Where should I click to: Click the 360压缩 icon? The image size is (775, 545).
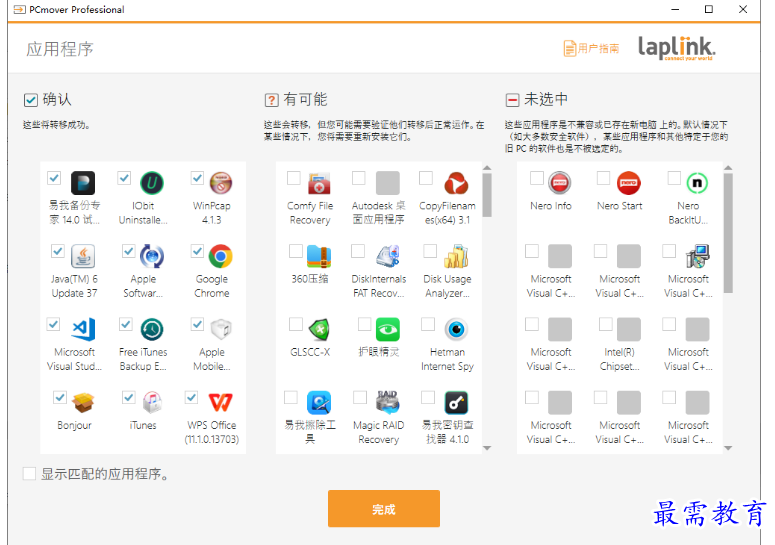click(x=319, y=256)
